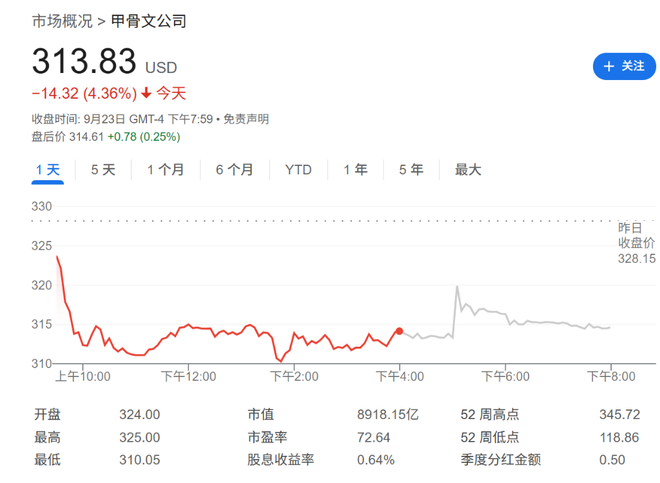Viewport: 660px width, 483px height.
Task: Open the 免责声明 link
Action: pyautogui.click(x=246, y=119)
